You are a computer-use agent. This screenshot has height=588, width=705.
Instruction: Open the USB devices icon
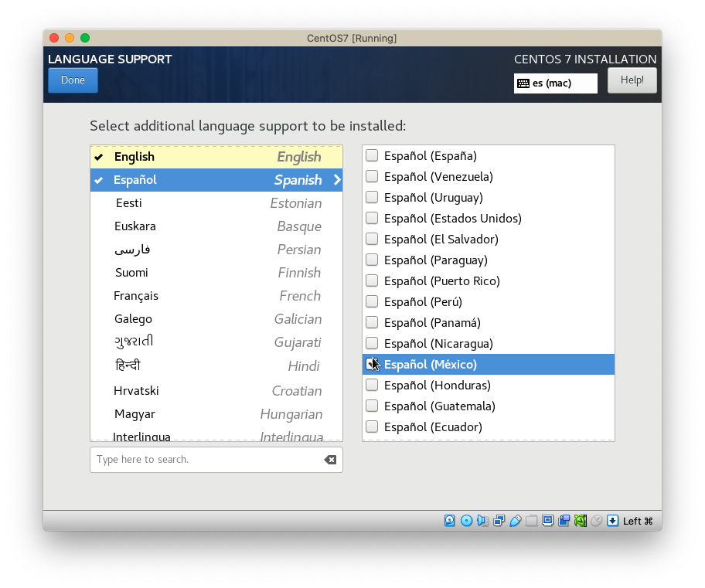pyautogui.click(x=516, y=521)
